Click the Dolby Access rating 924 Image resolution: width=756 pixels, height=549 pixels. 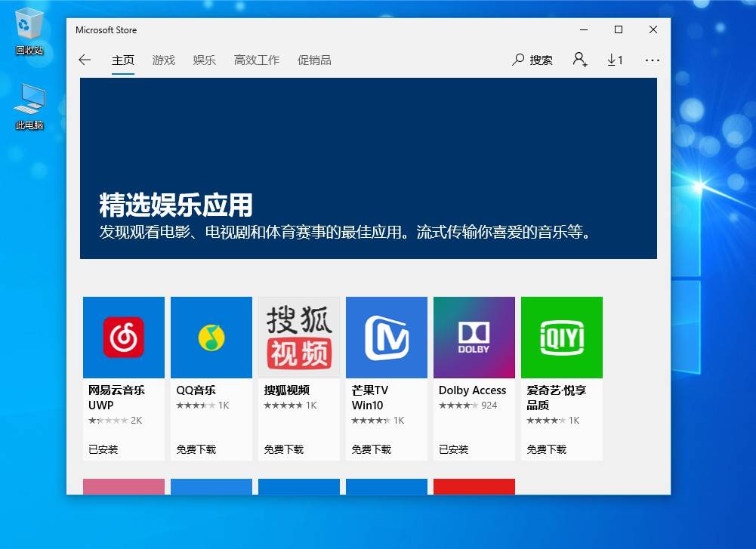click(x=467, y=406)
